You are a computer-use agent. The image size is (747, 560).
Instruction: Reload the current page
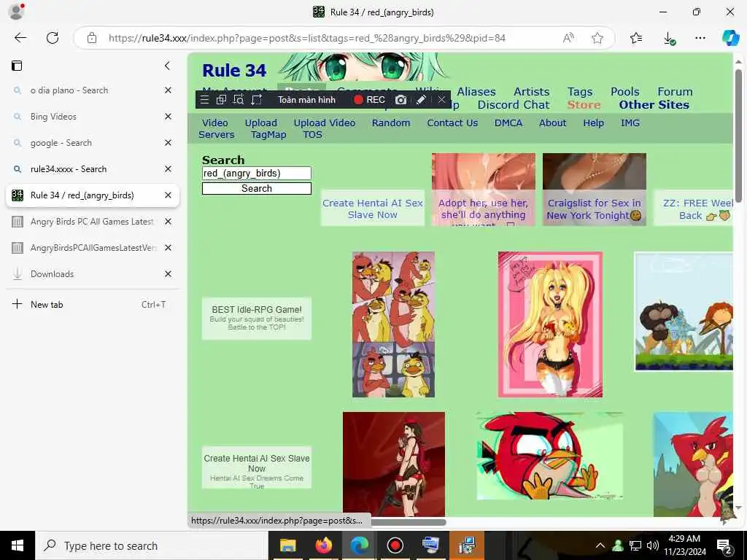(53, 38)
